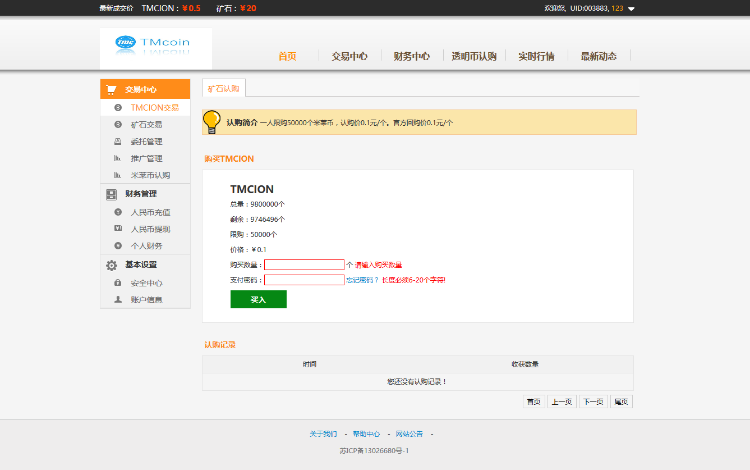The image size is (750, 470).
Task: Open the 交易中心 top navigation item
Action: [350, 56]
